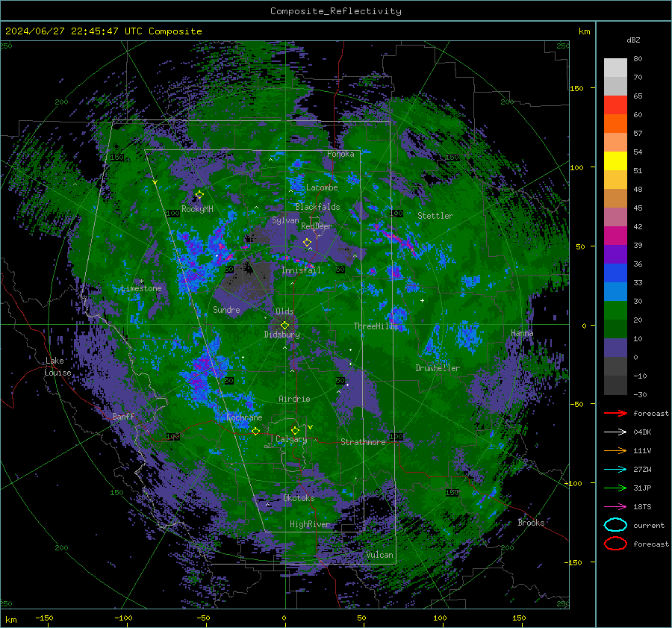
Task: Click the Ponoka city label
Action: 340,154
